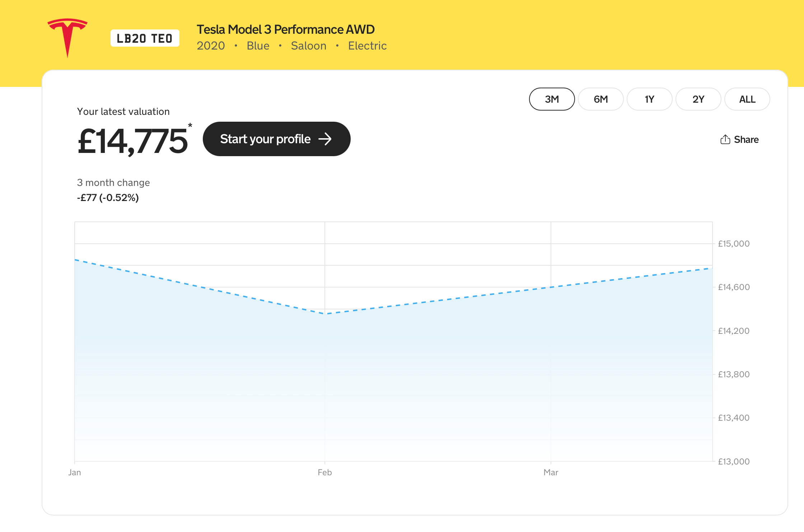
Task: Click the Feb marker on chart axis
Action: coord(324,472)
